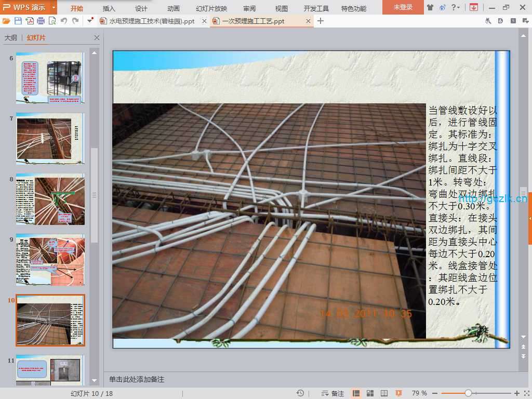Switch side panel to 大纲 outline view
The image size is (532, 399).
[x=10, y=38]
